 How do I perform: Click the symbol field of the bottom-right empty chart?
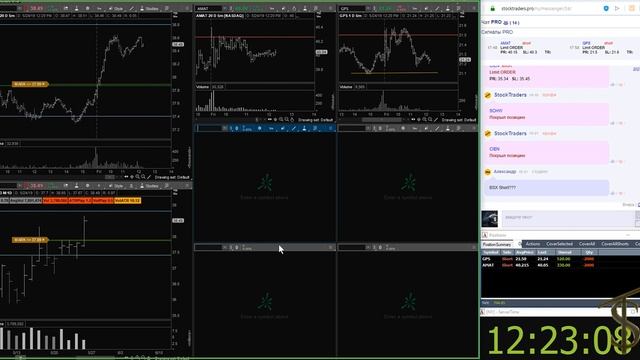click(x=352, y=247)
